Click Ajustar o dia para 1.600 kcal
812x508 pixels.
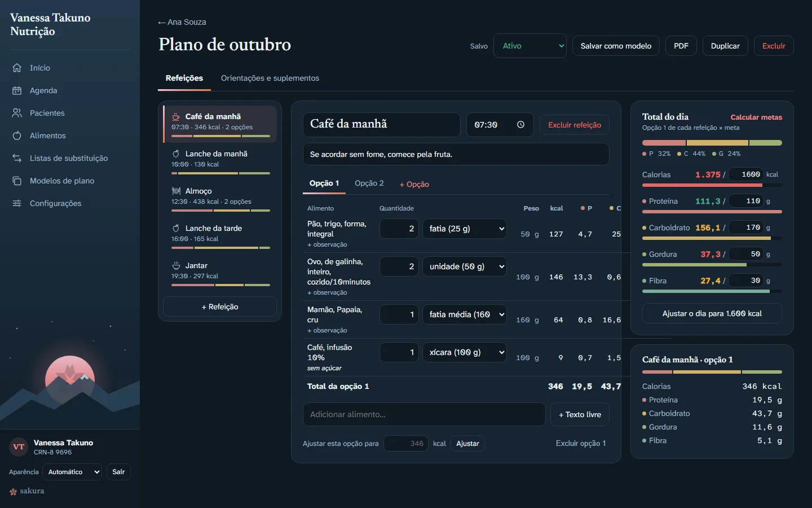712,313
